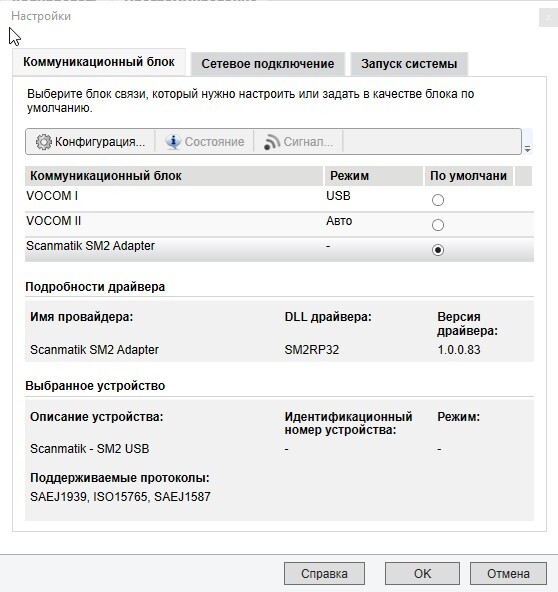This screenshot has width=558, height=592.
Task: Click the Сигнал signal icon
Action: click(x=272, y=142)
